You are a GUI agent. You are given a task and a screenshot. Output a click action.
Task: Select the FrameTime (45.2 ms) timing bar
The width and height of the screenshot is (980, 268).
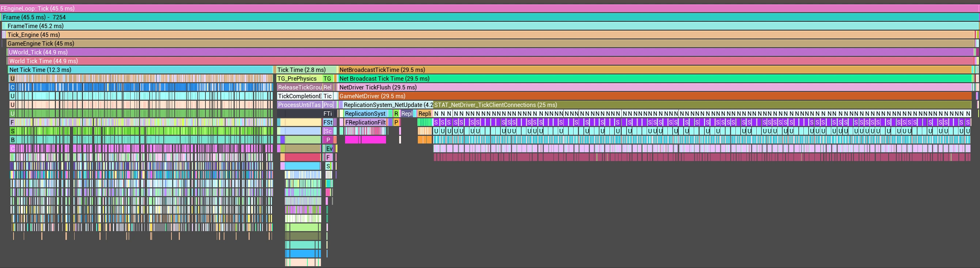pos(489,26)
